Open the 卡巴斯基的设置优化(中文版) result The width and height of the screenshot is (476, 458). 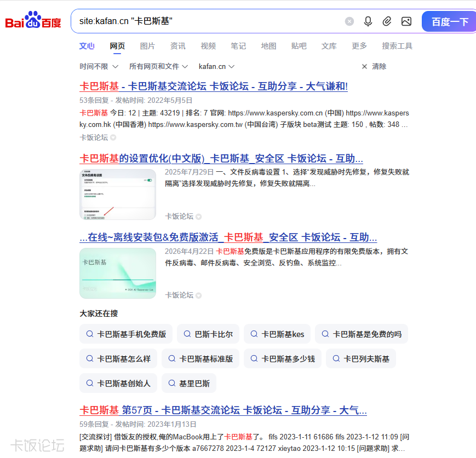tap(221, 158)
